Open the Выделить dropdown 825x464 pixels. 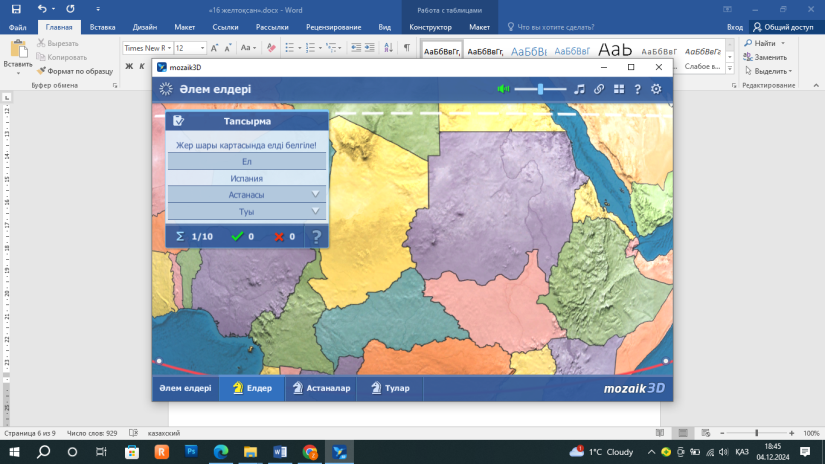tap(769, 71)
